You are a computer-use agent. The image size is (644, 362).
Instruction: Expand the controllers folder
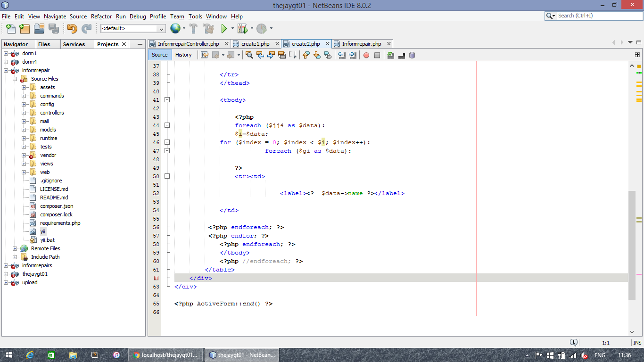click(x=24, y=113)
